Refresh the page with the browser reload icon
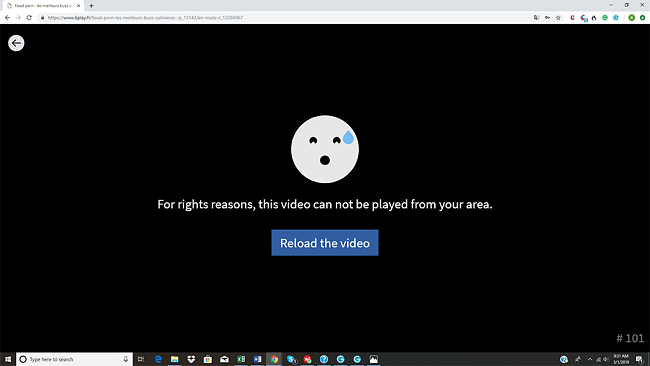The image size is (650, 366). (29, 17)
